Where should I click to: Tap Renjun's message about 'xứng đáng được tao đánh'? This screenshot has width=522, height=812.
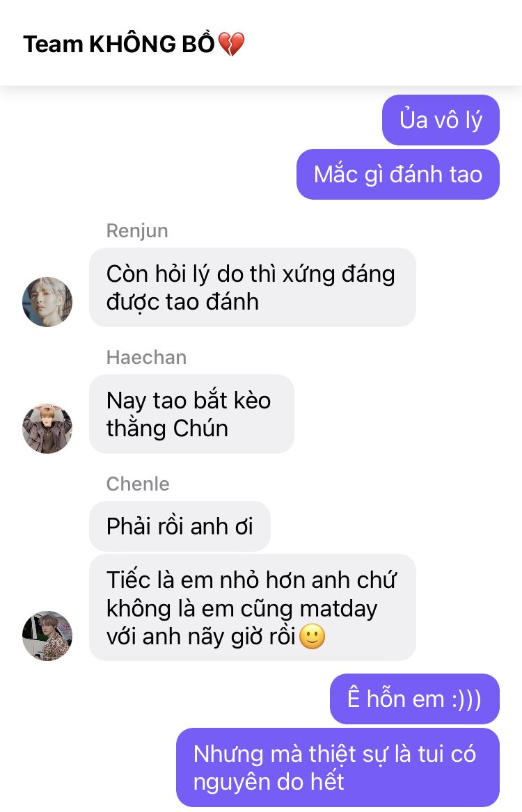(252, 287)
